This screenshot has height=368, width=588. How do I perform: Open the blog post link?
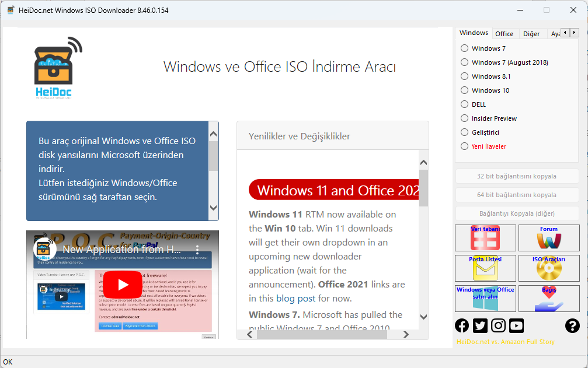click(x=295, y=299)
